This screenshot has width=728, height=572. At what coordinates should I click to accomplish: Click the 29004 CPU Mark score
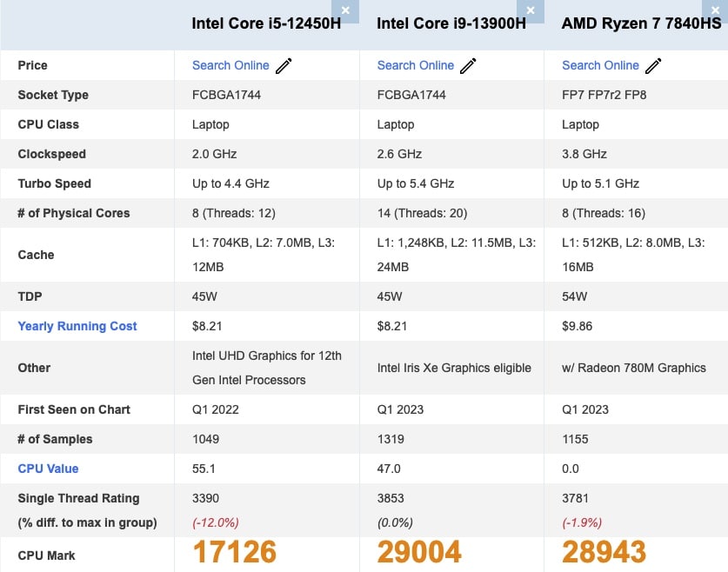point(419,552)
